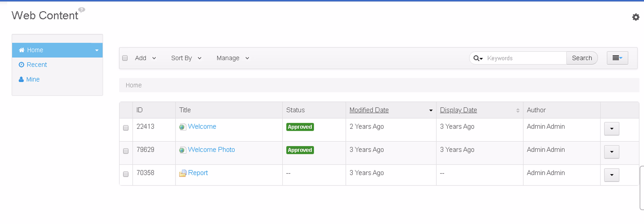Click the Recent clock icon

tap(21, 65)
